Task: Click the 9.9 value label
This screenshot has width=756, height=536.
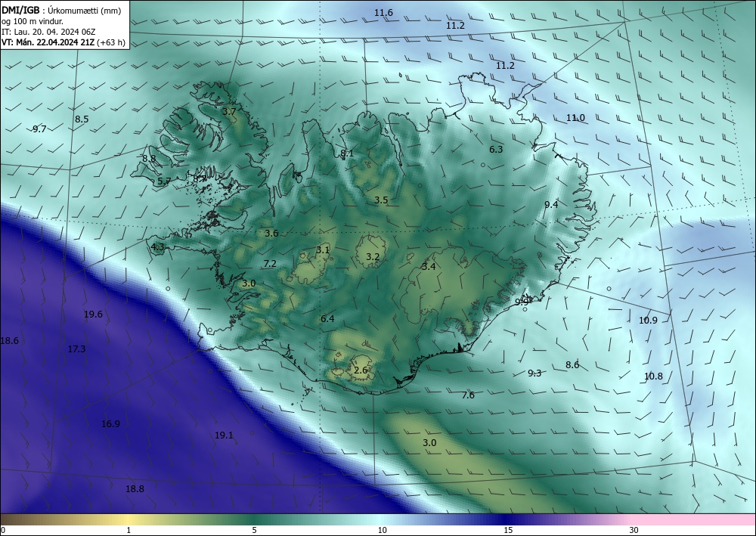Action: (522, 302)
